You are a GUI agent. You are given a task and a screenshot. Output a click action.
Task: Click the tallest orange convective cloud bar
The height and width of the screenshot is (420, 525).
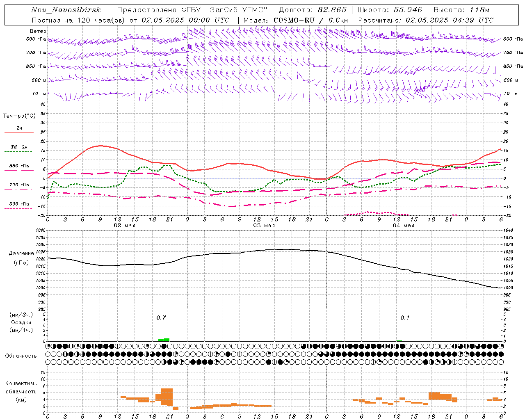(167, 397)
